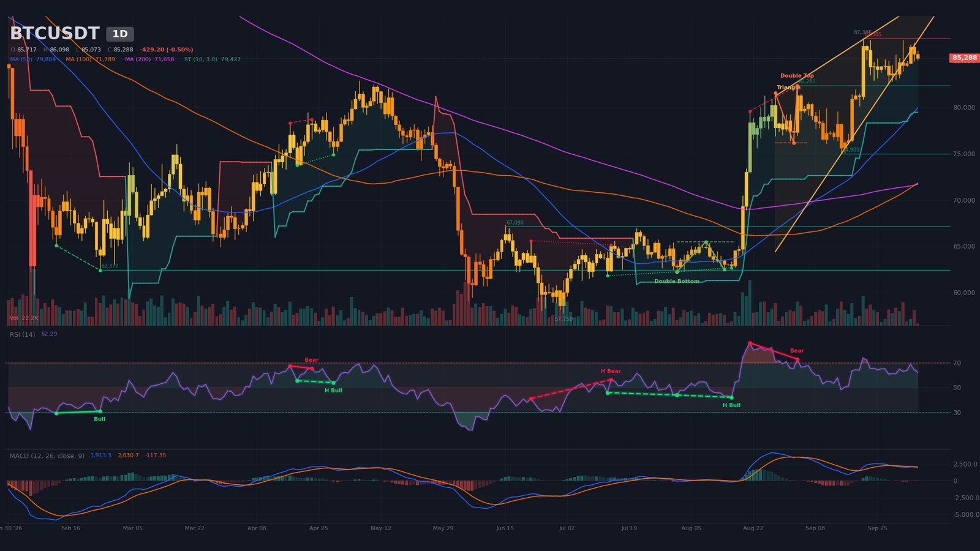
Task: Click the Sep 25 date label
Action: click(x=877, y=528)
